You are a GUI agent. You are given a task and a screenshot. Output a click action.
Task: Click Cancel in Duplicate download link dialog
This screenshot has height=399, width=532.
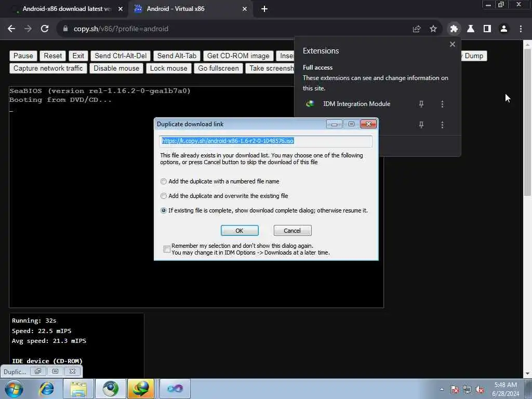click(292, 231)
